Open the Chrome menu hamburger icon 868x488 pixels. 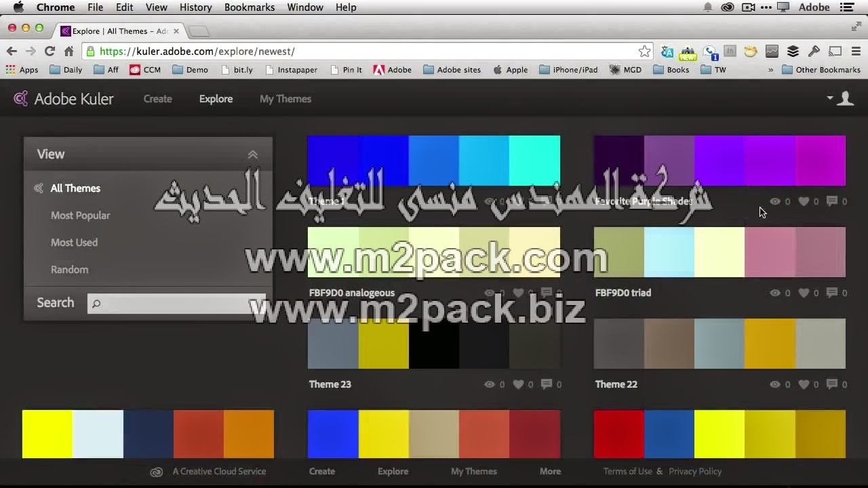pos(855,52)
